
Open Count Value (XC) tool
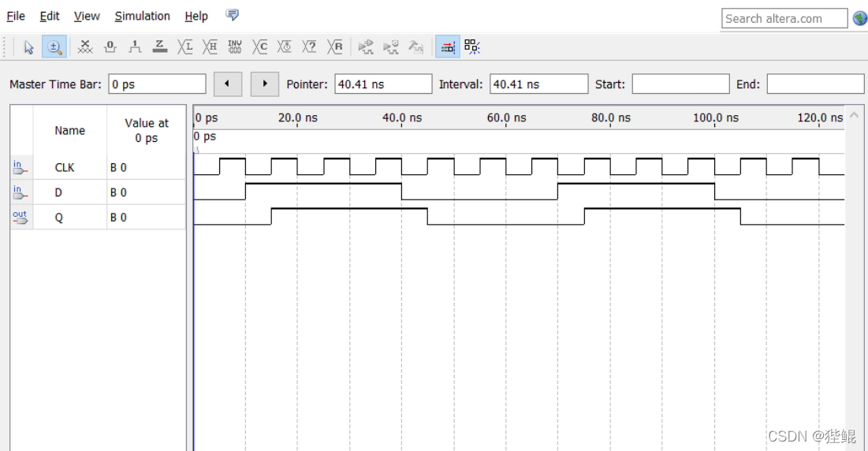(x=259, y=47)
